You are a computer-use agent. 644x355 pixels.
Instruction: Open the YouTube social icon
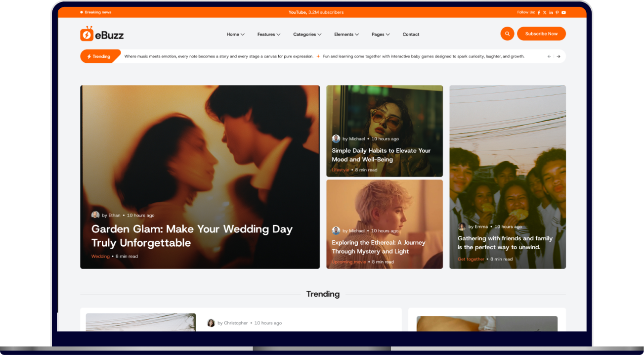coord(563,12)
